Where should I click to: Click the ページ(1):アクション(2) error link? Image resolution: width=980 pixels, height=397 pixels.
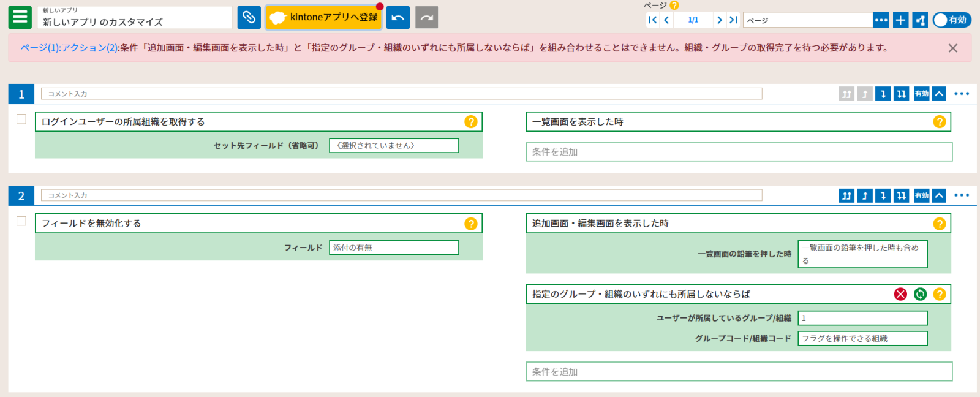click(69, 48)
